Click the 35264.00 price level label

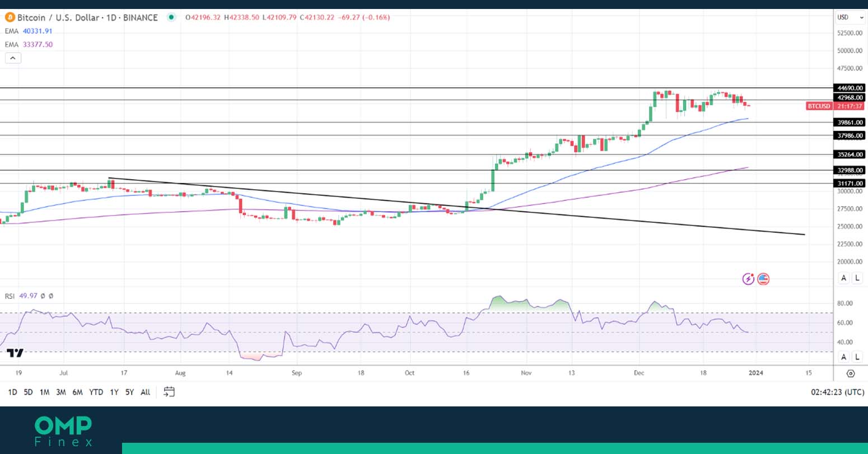[850, 155]
